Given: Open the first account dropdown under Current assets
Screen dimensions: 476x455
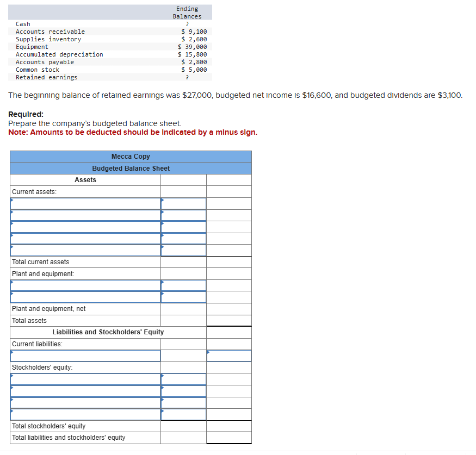Looking at the screenshot, I should (84, 203).
